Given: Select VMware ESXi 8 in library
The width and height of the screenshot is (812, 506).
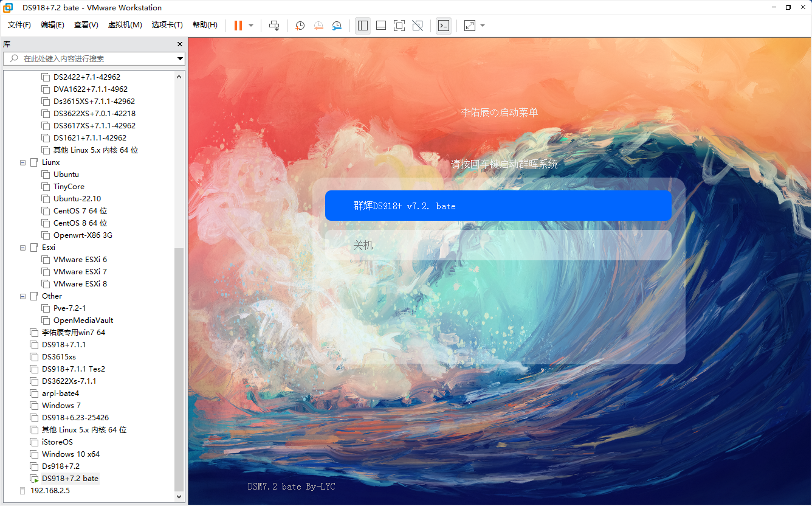Looking at the screenshot, I should click(x=80, y=284).
